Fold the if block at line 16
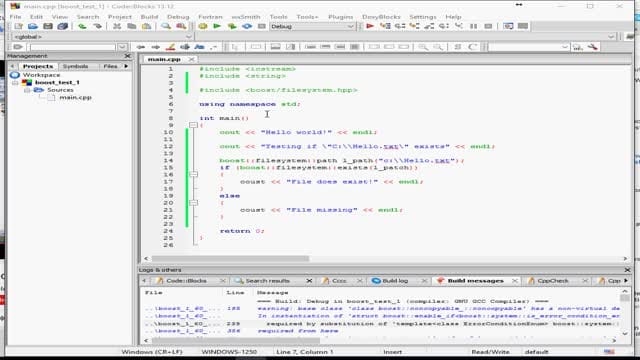This screenshot has width=640, height=360. 193,174
